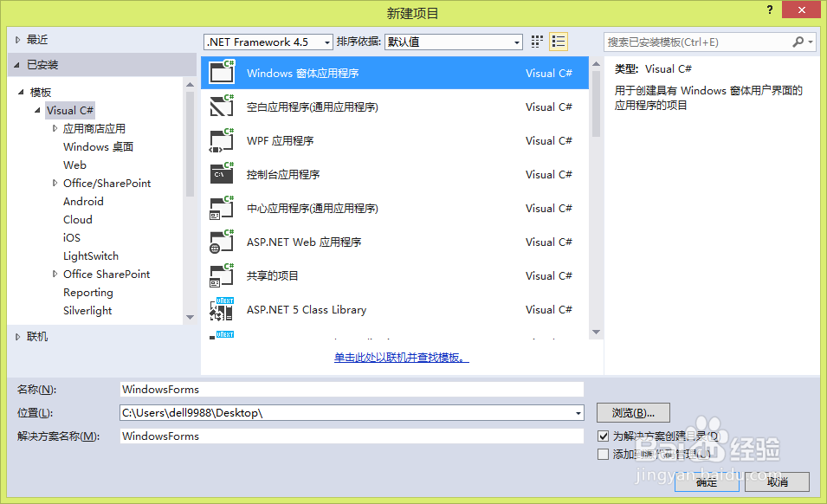Screen dimensions: 827x504
Task: Click the 确定 button
Action: pos(707,481)
